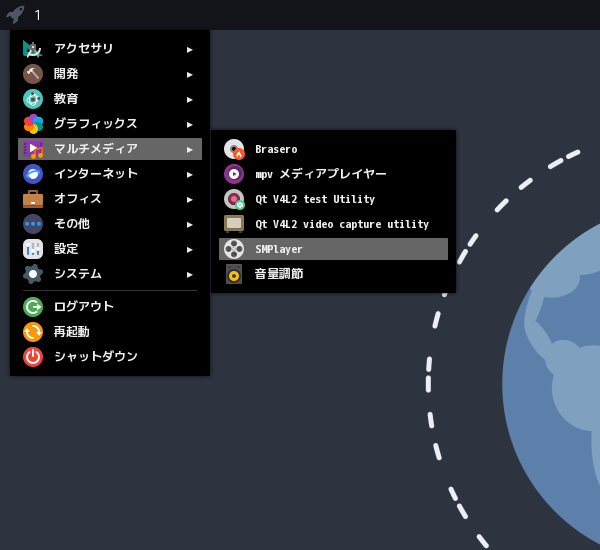Open the インターネット menu entry
The height and width of the screenshot is (550, 600).
[x=110, y=174]
